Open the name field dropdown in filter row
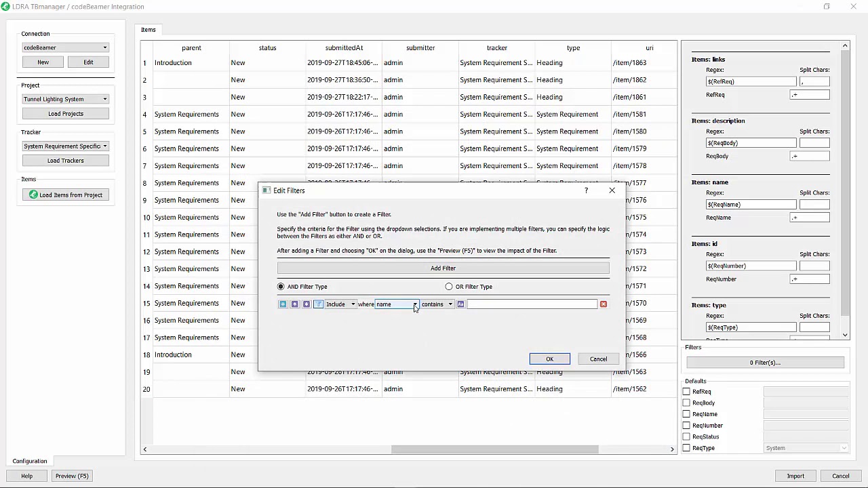This screenshot has width=868, height=488. coord(397,304)
